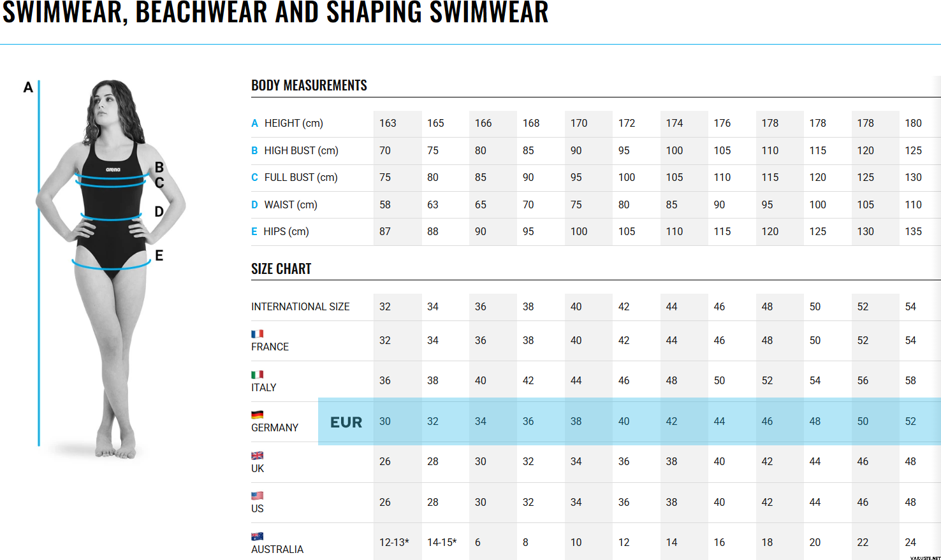Click the INTERNATIONAL SIZE row label

pyautogui.click(x=300, y=306)
